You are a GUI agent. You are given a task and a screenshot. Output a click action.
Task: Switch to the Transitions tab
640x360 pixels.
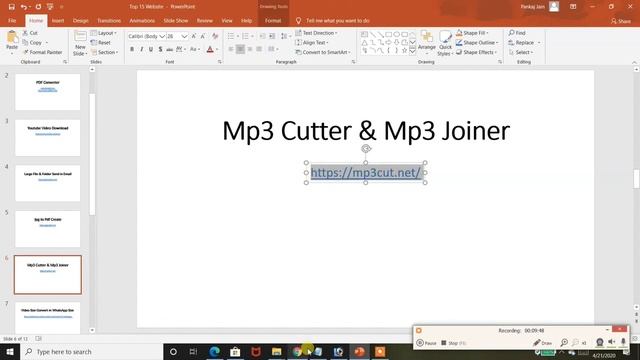pyautogui.click(x=109, y=20)
